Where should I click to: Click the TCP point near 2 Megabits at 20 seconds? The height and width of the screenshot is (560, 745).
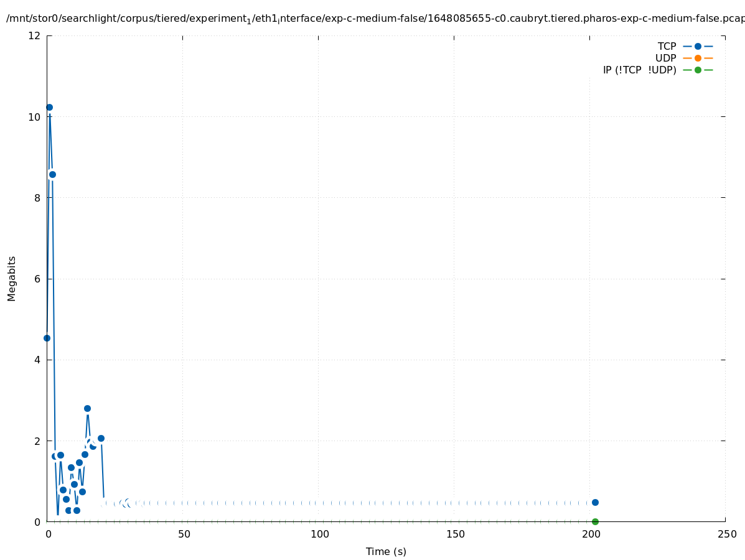click(x=101, y=438)
